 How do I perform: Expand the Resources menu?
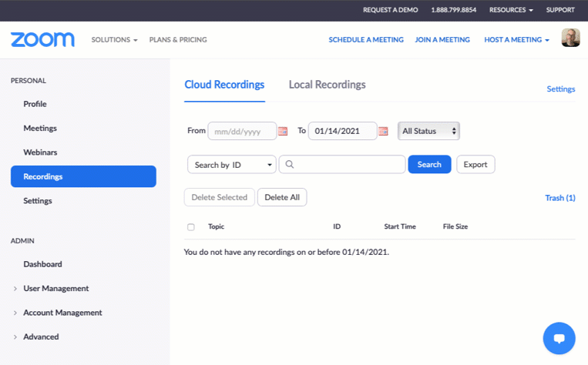point(511,10)
